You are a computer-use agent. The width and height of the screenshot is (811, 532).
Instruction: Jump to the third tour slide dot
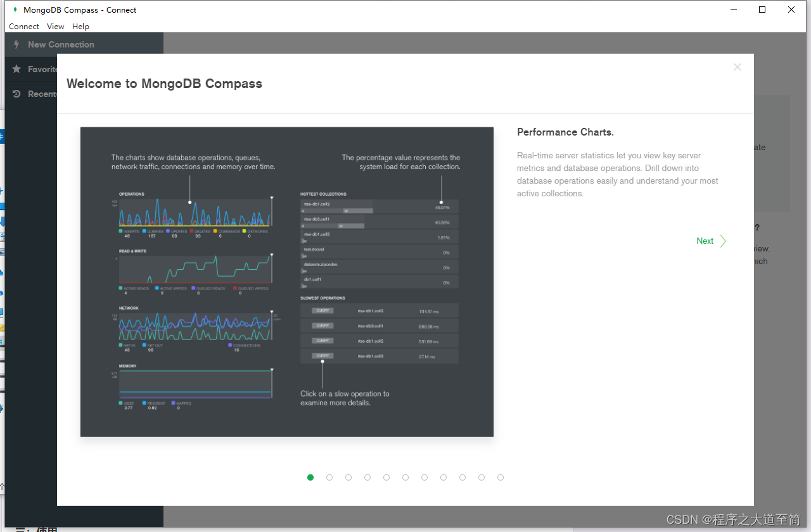348,478
